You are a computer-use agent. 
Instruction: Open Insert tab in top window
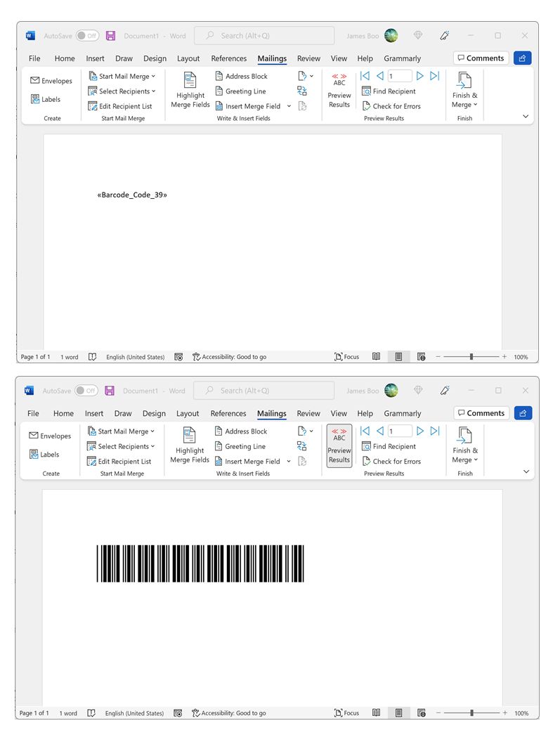coord(95,58)
